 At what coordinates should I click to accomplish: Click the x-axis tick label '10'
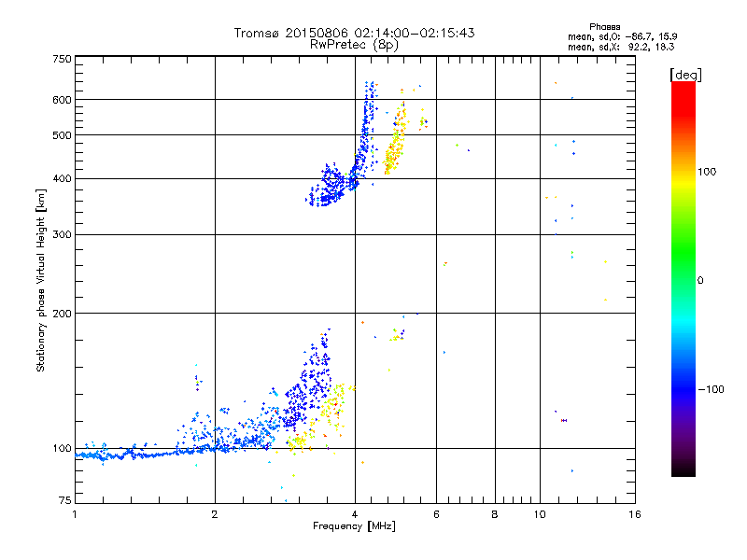pos(540,514)
